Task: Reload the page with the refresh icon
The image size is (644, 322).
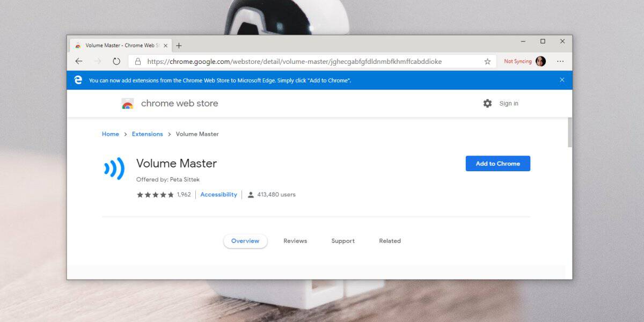Action: tap(116, 61)
